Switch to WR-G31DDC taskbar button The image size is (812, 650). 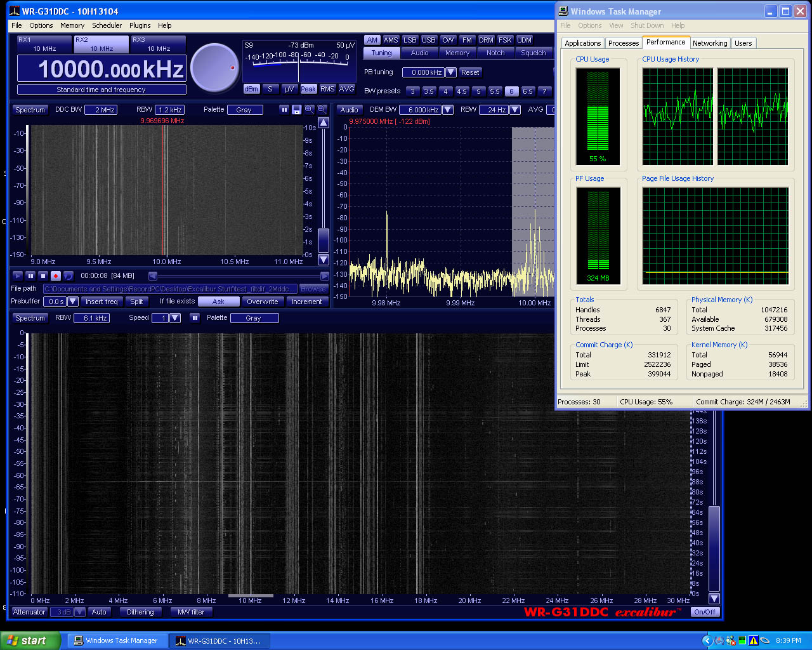pyautogui.click(x=219, y=640)
